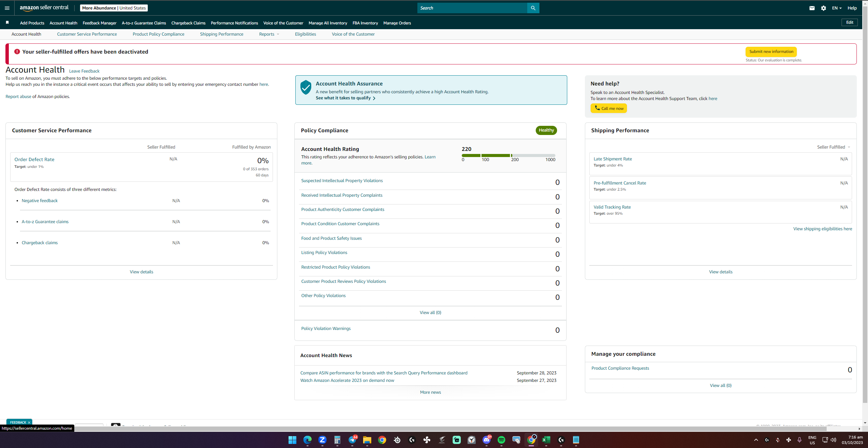Show hidden system tray icons
868x448 pixels.
(x=756, y=440)
